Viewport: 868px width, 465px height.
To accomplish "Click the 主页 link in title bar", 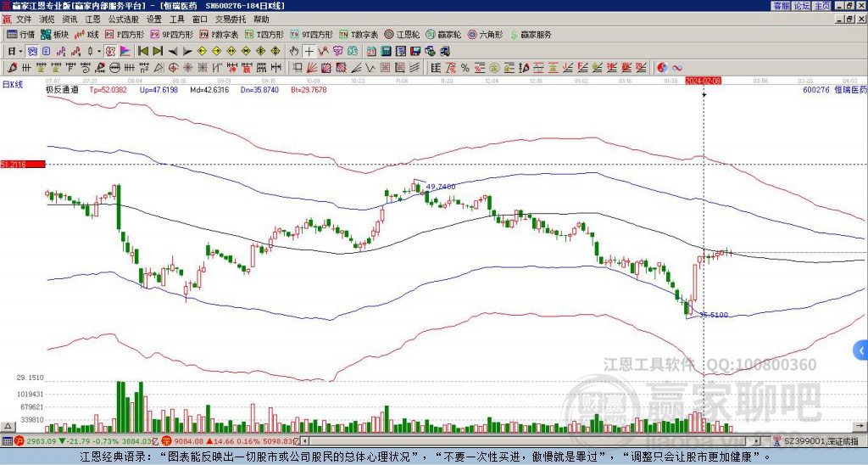I will click(x=821, y=6).
